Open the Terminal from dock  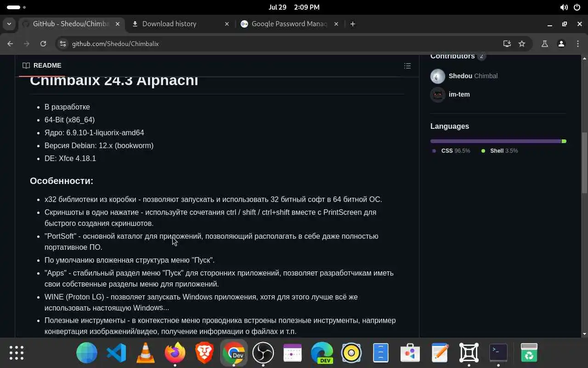click(x=498, y=353)
